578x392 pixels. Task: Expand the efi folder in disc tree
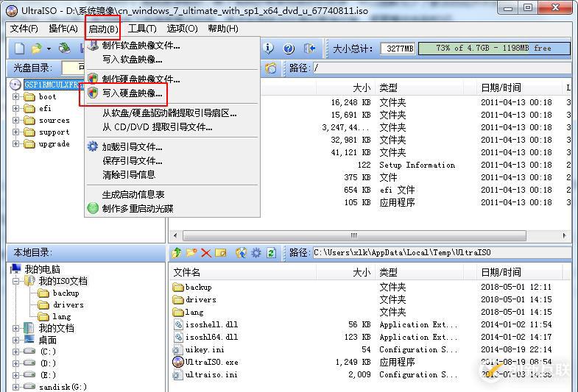point(15,109)
